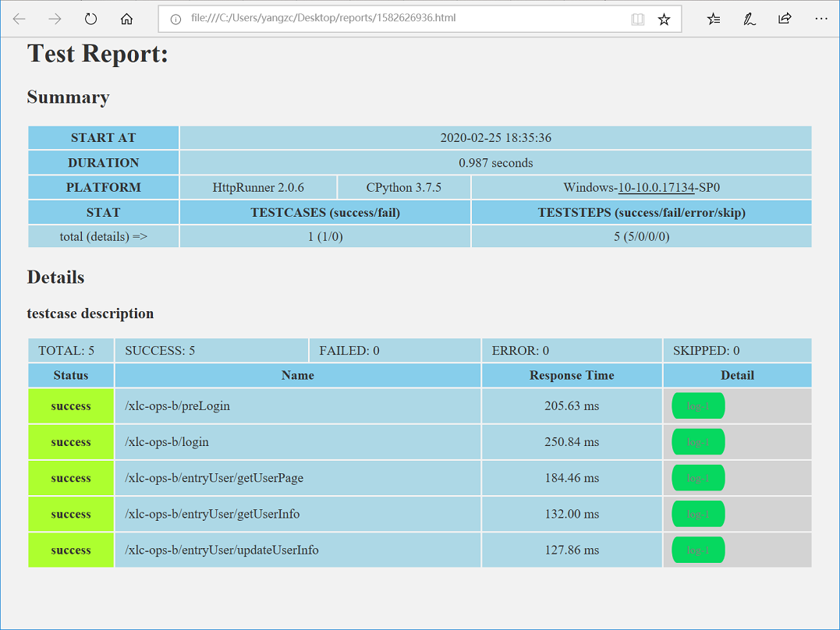Click the site info icon in address bar

tap(175, 19)
